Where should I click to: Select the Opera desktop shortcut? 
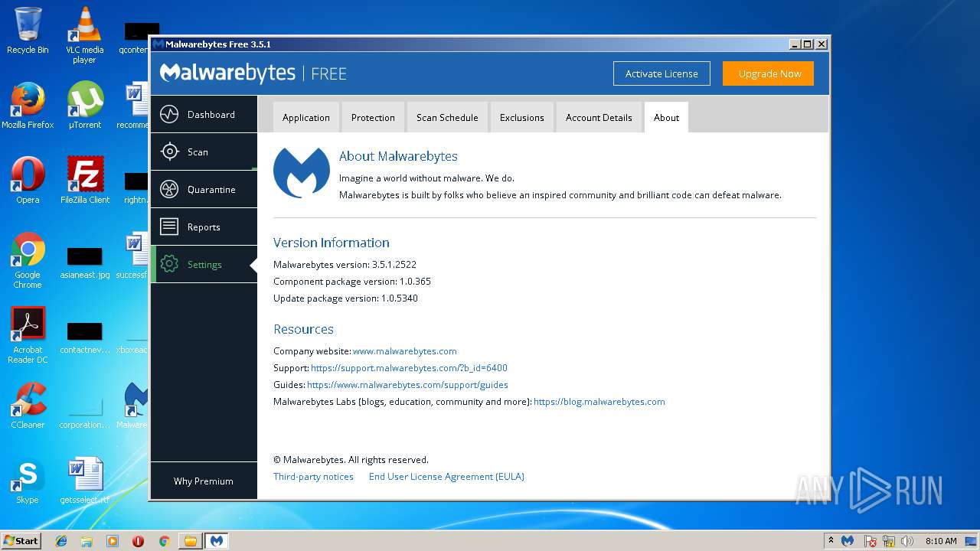click(28, 181)
